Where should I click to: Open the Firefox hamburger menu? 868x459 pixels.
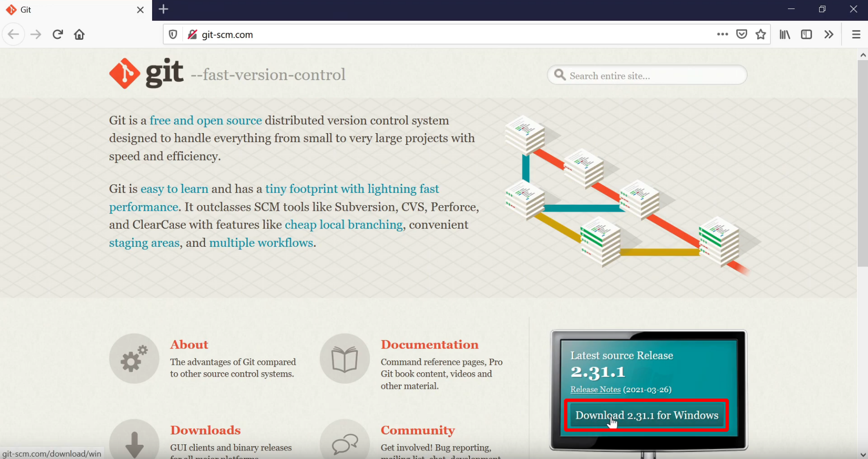pyautogui.click(x=856, y=35)
